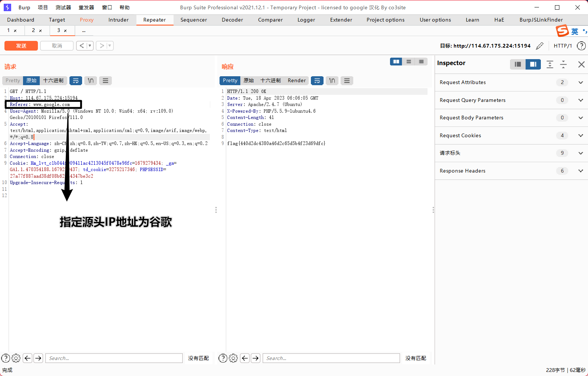Collapse all Inspector sections icon
588x376 pixels.
tap(563, 64)
